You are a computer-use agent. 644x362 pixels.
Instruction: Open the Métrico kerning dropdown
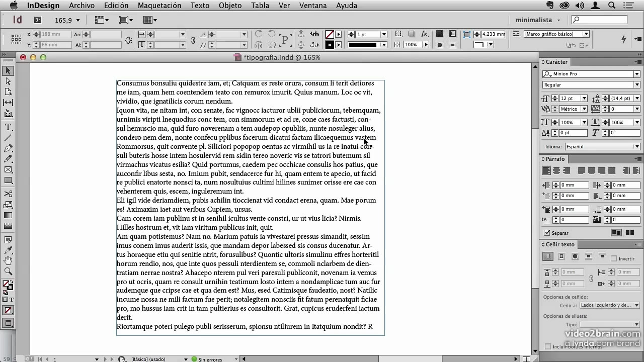tap(584, 109)
